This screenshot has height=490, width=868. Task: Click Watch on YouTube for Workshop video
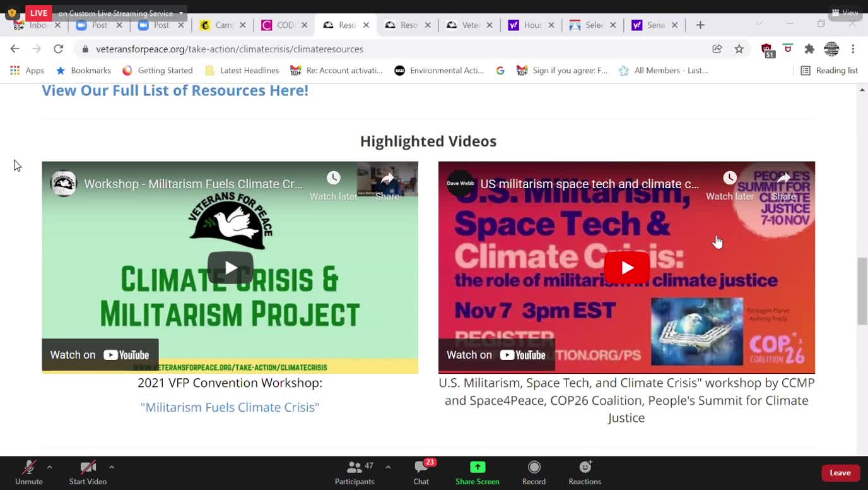coord(100,355)
